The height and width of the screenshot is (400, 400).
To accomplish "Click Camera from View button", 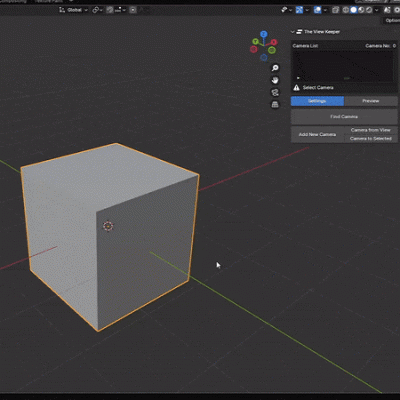I will point(371,130).
